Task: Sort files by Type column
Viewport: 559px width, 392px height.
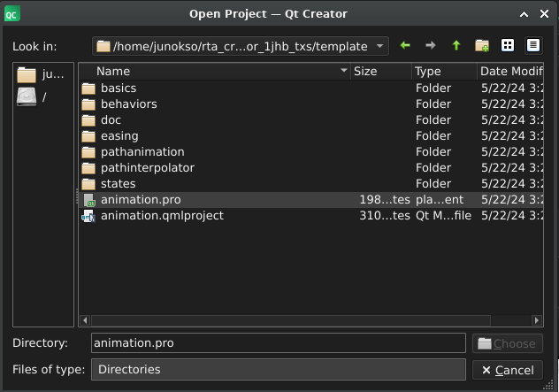Action: [442, 72]
